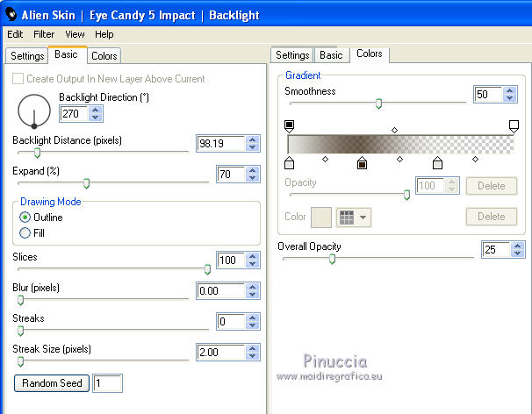Click the first midpoint diamond below gradient
The image size is (532, 414).
[325, 159]
